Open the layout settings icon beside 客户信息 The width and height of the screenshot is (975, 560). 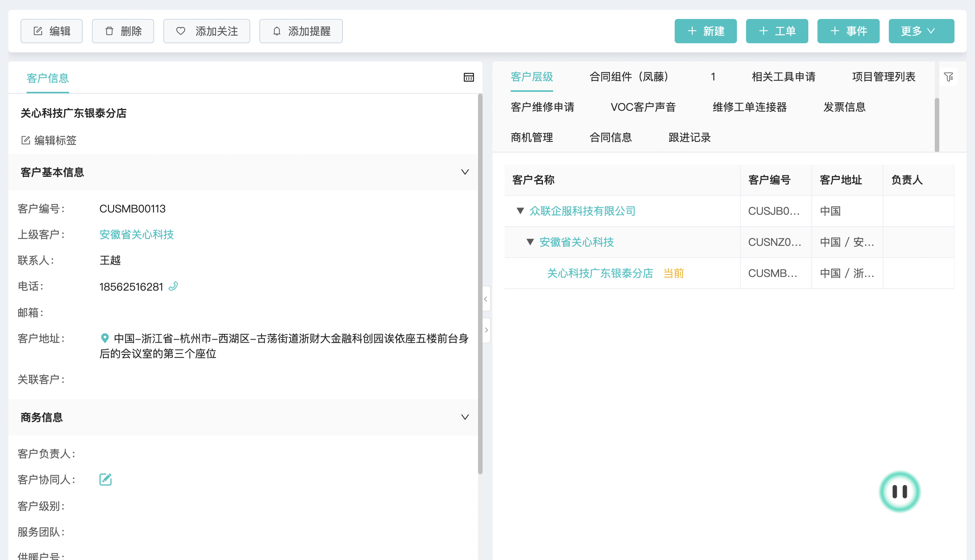(469, 77)
